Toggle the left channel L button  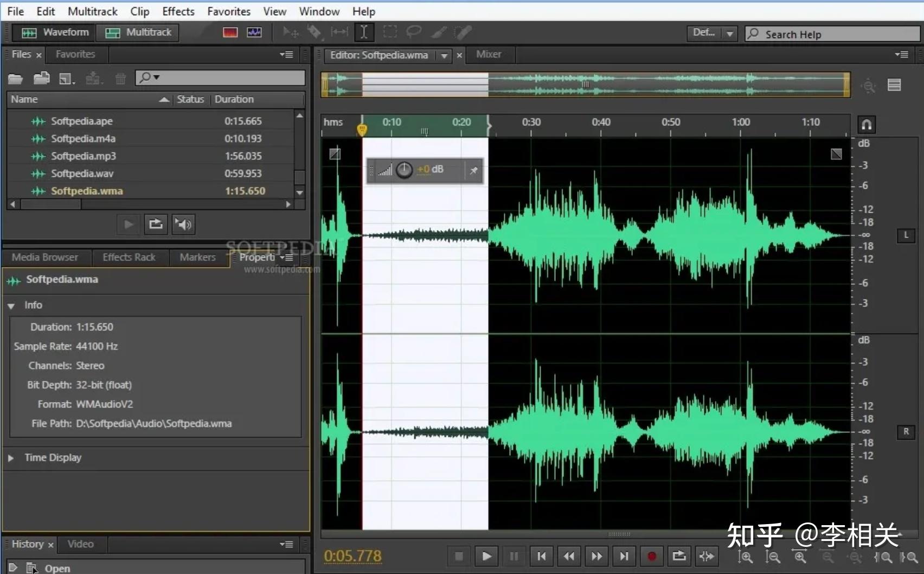[906, 235]
